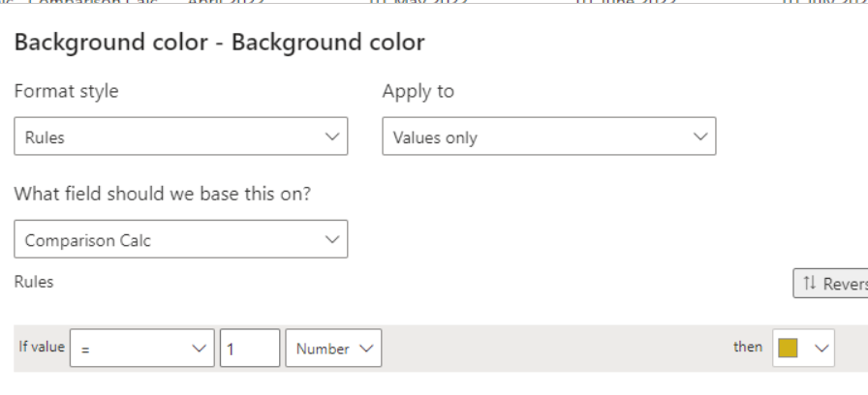
Task: Click the Background color dialog title text
Action: [x=219, y=42]
